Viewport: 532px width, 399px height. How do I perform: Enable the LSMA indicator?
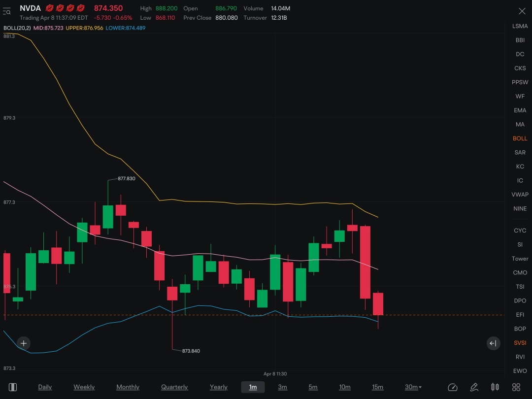520,26
